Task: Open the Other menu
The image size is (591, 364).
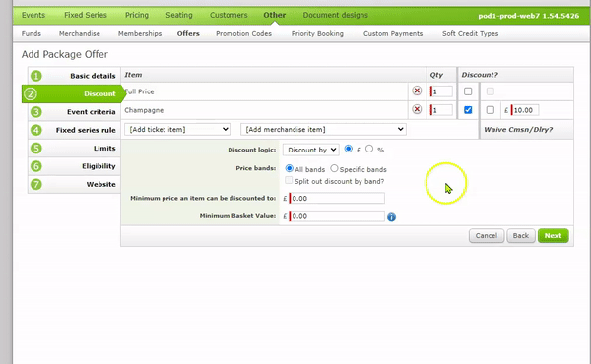Action: [275, 15]
